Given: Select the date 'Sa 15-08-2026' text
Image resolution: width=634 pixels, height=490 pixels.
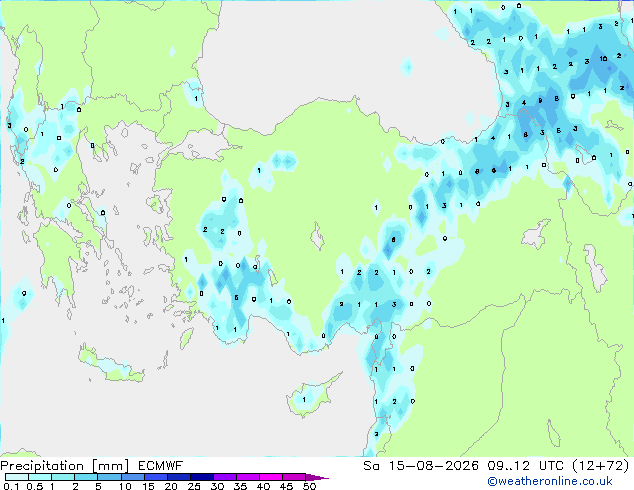Looking at the screenshot, I should pyautogui.click(x=421, y=466).
